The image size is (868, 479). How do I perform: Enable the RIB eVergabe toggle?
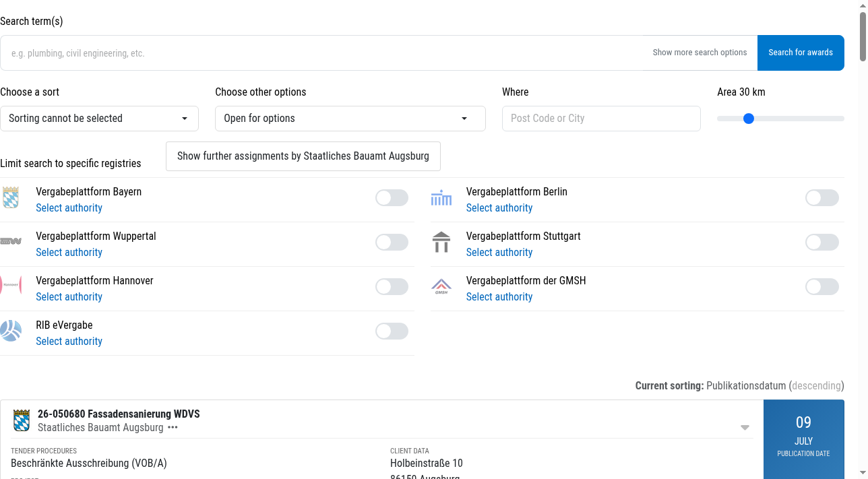tap(392, 331)
